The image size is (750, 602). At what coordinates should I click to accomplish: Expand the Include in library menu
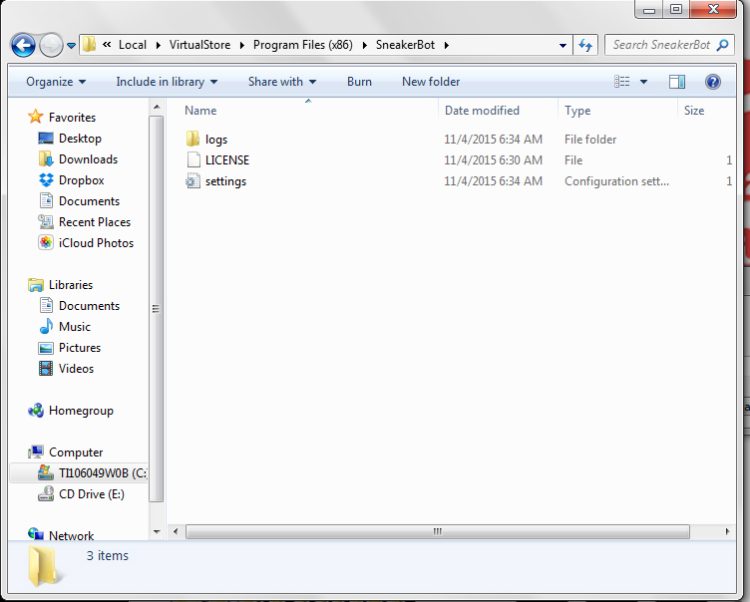[166, 82]
